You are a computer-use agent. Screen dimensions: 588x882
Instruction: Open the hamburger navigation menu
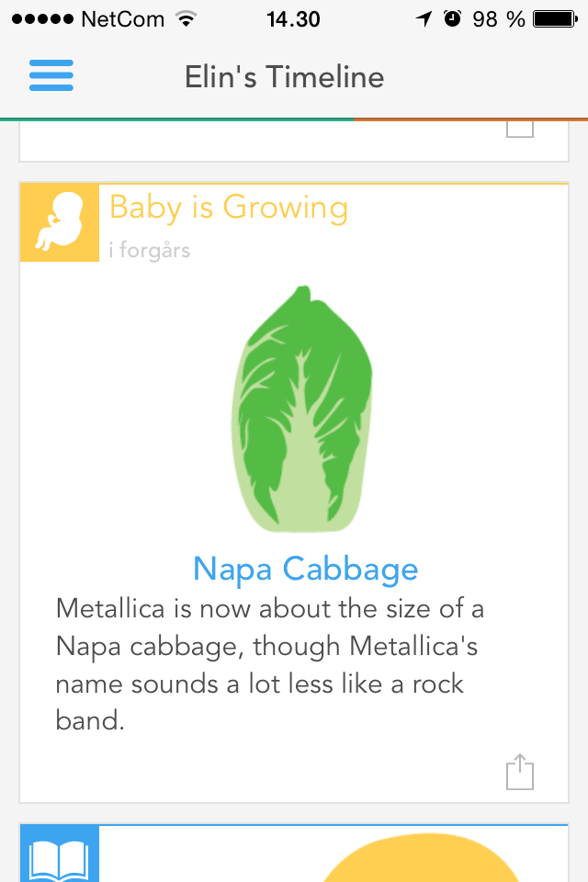click(51, 75)
